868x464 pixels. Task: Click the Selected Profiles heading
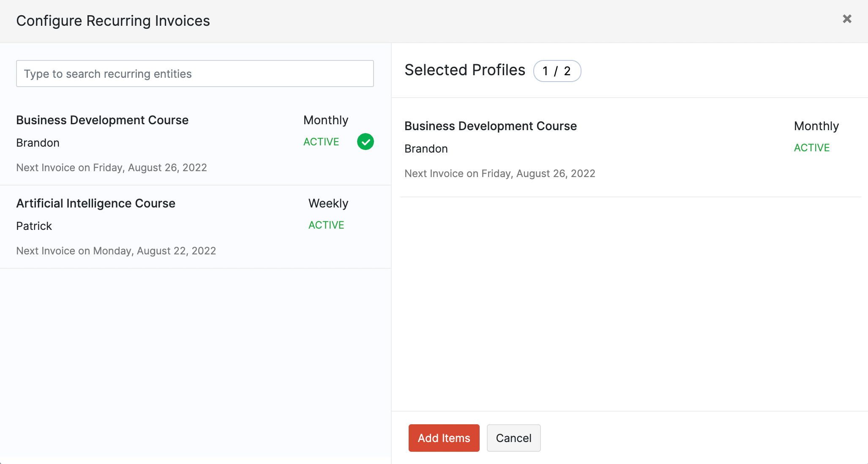click(x=464, y=70)
